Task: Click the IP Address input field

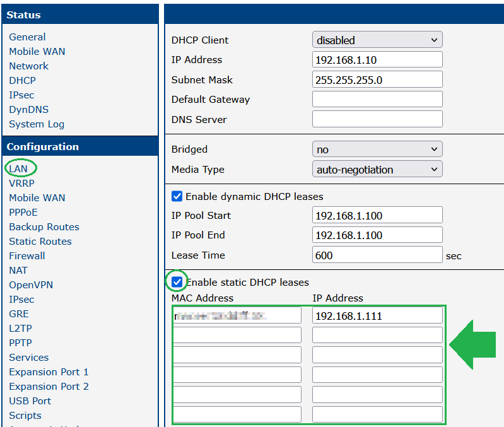Action: pyautogui.click(x=377, y=60)
